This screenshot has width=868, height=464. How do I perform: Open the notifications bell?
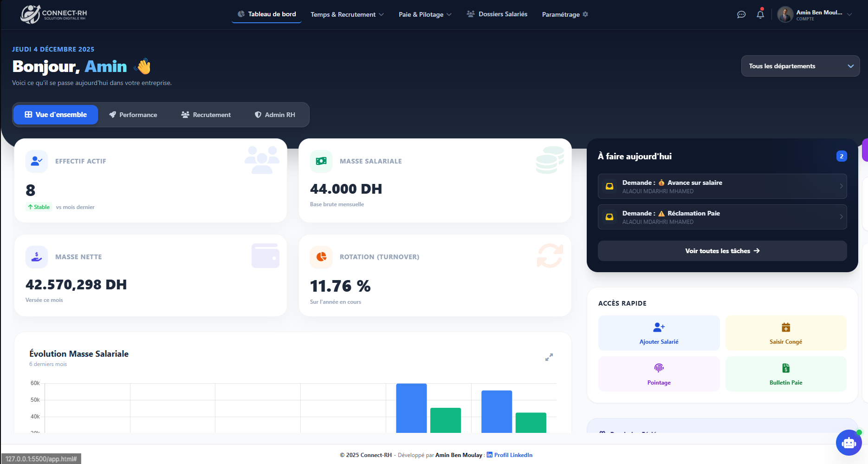point(760,14)
